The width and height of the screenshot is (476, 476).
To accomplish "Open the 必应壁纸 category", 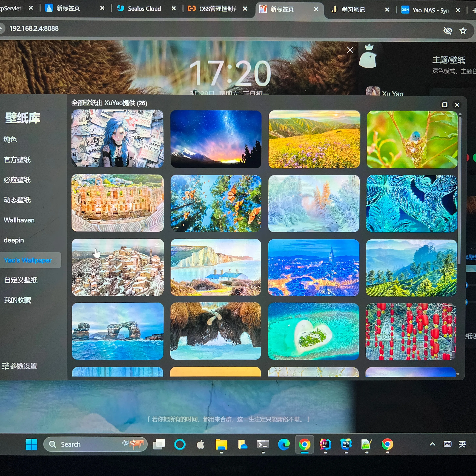I will click(17, 180).
